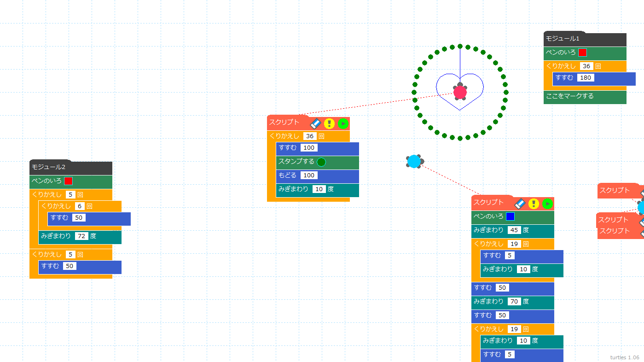
Task: Click the eraser icon on the blue pen script
Action: [520, 204]
